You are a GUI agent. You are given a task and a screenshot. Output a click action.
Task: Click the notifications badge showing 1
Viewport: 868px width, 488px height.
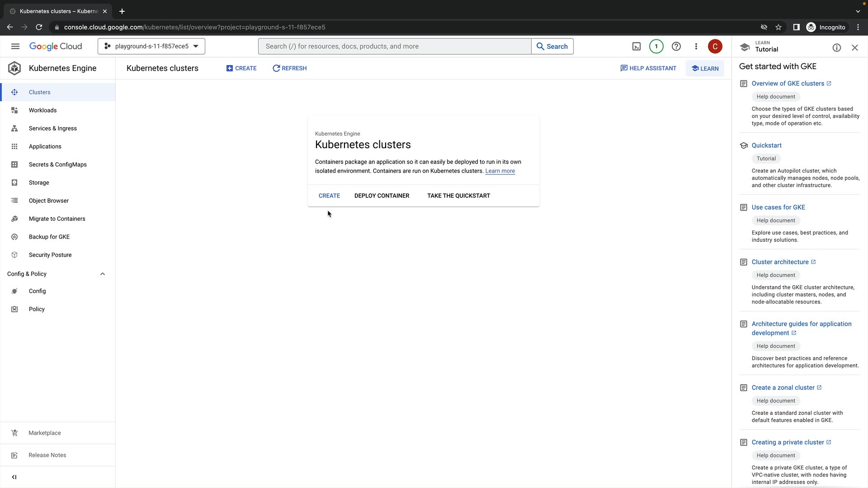click(656, 47)
